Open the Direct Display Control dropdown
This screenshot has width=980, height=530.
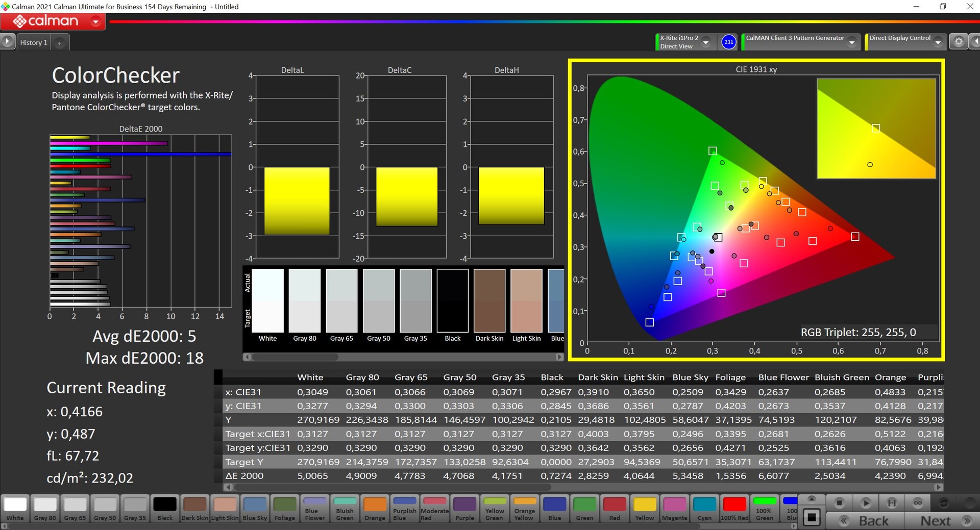[938, 42]
